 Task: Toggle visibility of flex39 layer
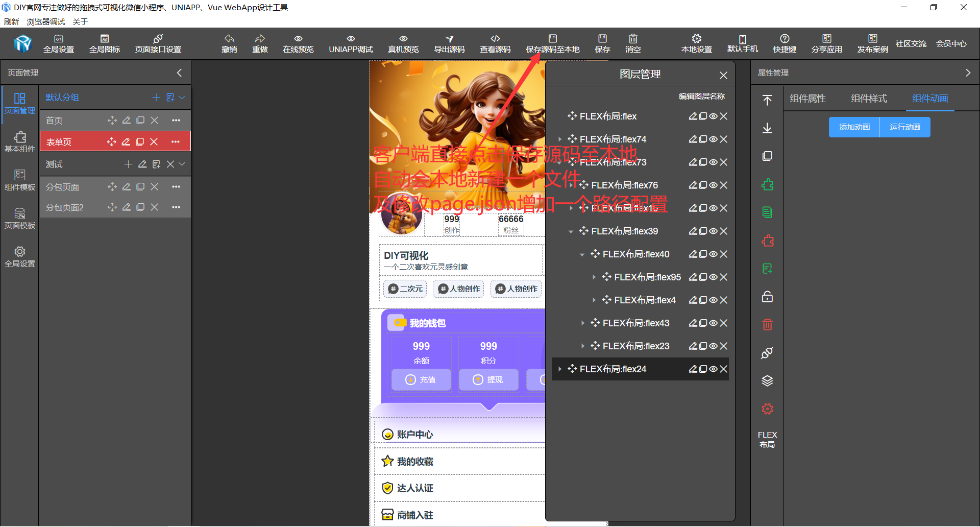(x=713, y=231)
